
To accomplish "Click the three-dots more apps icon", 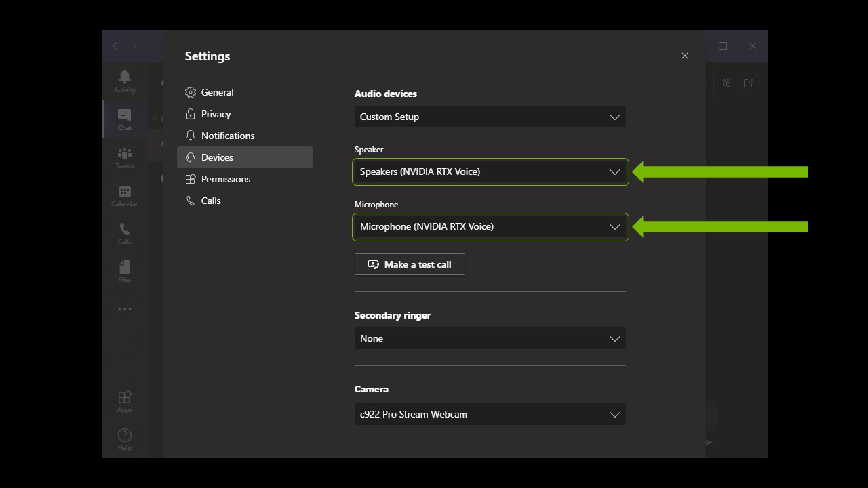I will coord(125,309).
